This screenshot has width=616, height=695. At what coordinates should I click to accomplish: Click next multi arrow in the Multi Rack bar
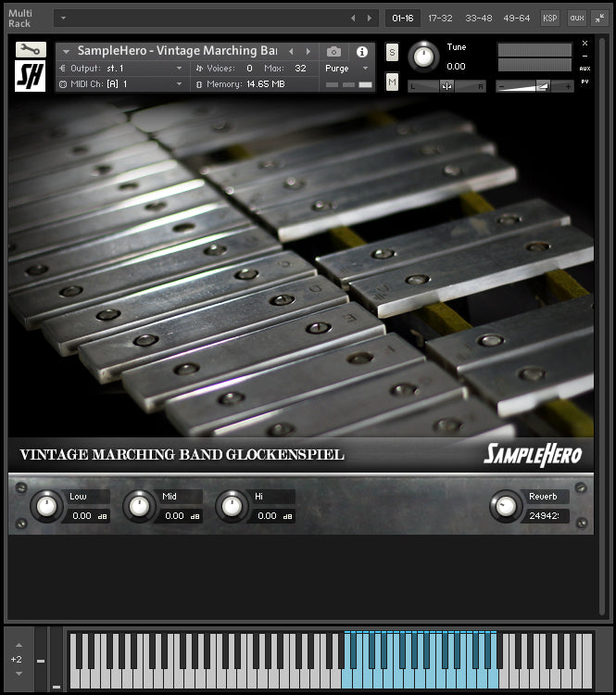pyautogui.click(x=370, y=19)
